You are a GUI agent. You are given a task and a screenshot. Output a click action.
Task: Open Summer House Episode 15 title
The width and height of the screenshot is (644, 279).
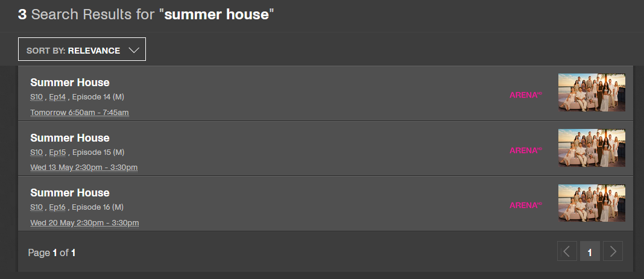click(x=70, y=138)
